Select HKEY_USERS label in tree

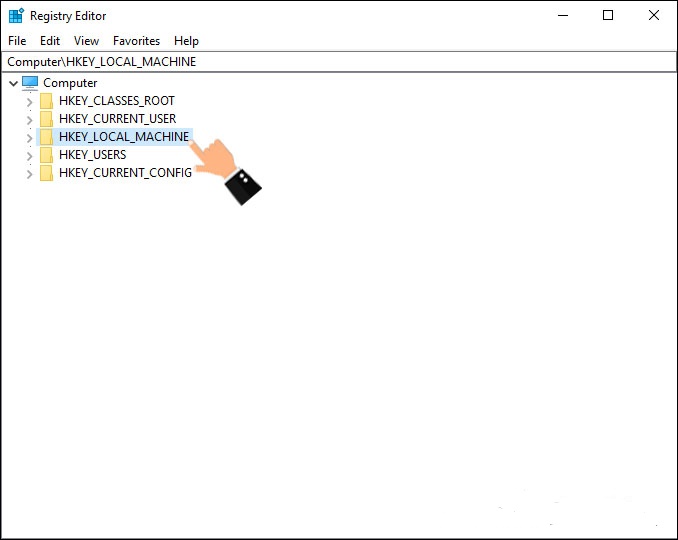tap(93, 155)
